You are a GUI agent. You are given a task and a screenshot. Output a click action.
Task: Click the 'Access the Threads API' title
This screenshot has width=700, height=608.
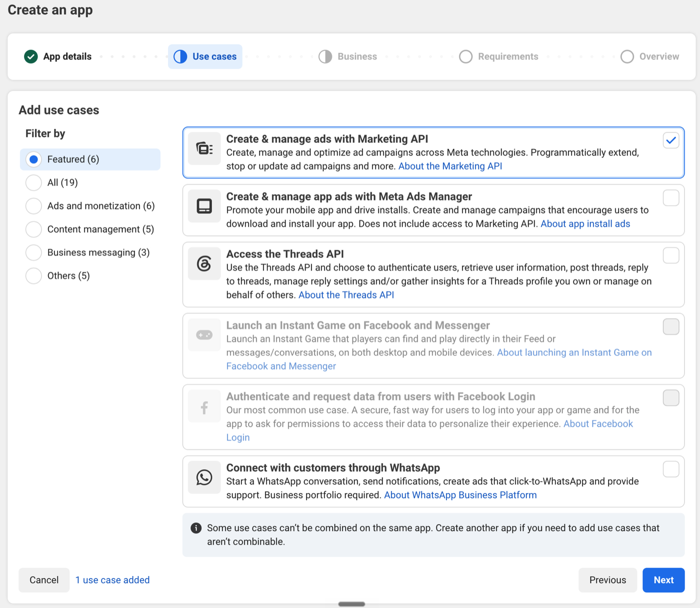pyautogui.click(x=285, y=254)
